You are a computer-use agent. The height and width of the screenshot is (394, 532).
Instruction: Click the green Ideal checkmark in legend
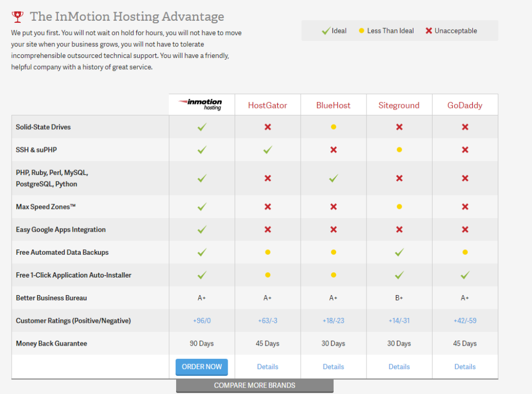point(326,31)
